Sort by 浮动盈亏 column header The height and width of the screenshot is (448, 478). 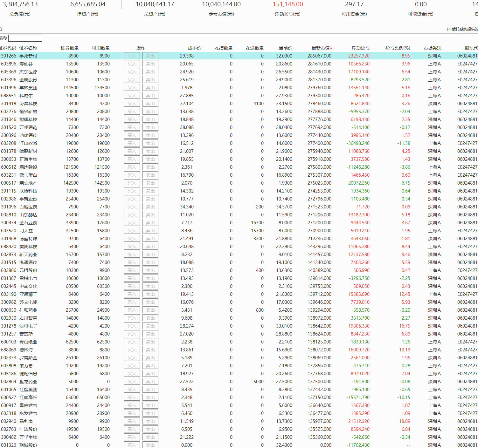[x=360, y=48]
